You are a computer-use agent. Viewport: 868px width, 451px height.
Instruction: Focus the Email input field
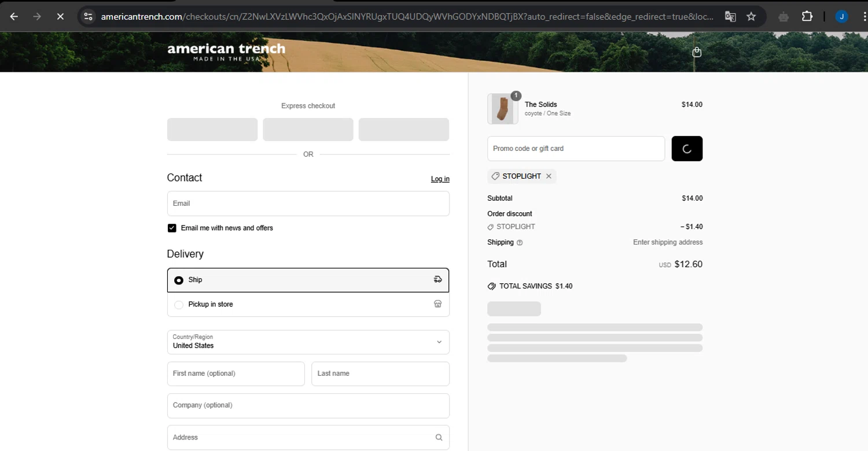coord(308,204)
